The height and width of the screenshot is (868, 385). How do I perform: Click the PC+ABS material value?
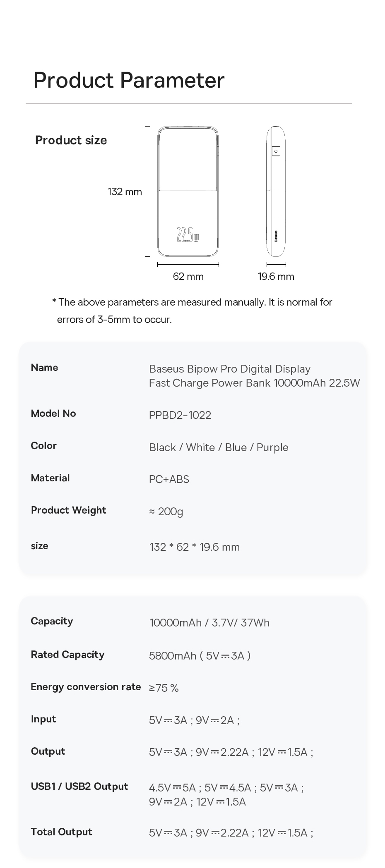pyautogui.click(x=169, y=479)
